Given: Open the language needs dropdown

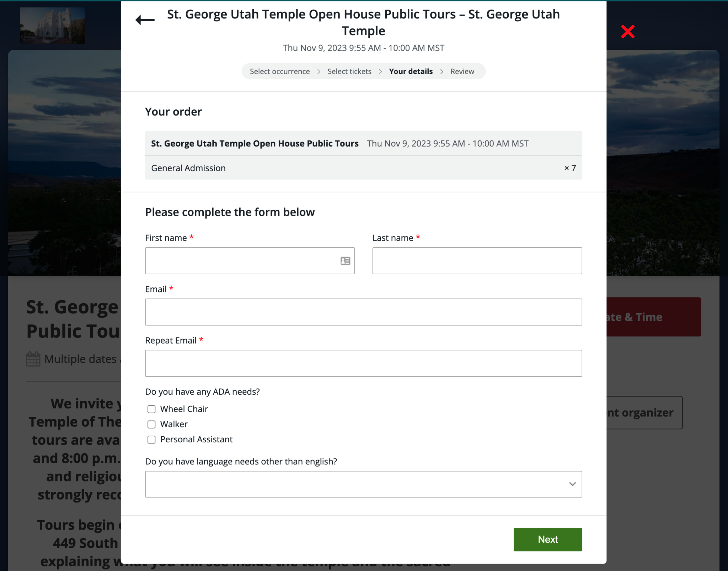Looking at the screenshot, I should point(363,484).
